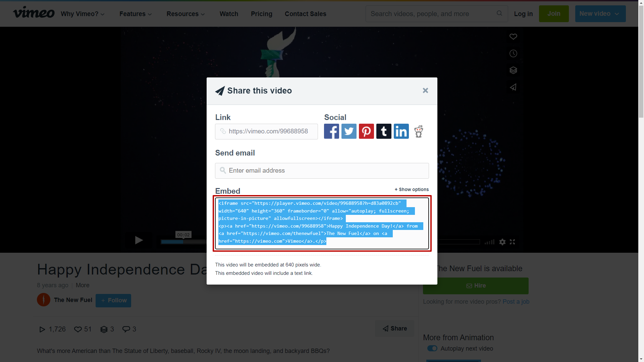Click More next to 8 years ago
Image resolution: width=644 pixels, height=362 pixels.
[83, 285]
